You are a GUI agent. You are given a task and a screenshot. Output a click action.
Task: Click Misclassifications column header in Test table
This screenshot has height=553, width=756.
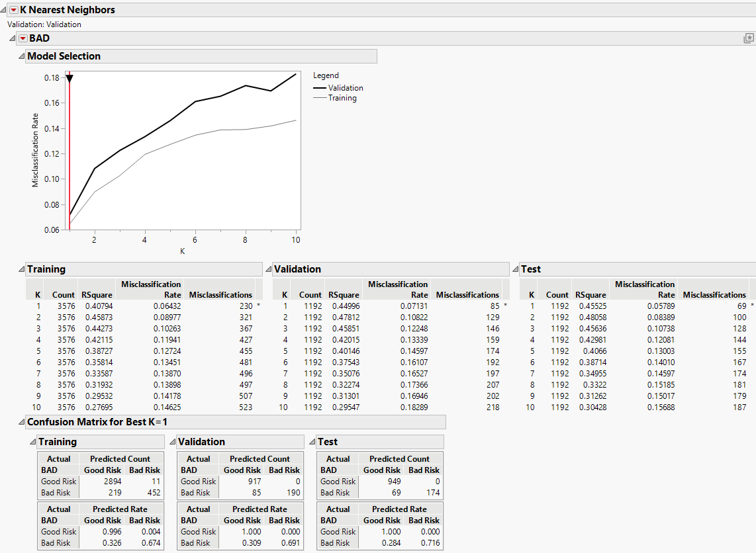click(714, 295)
